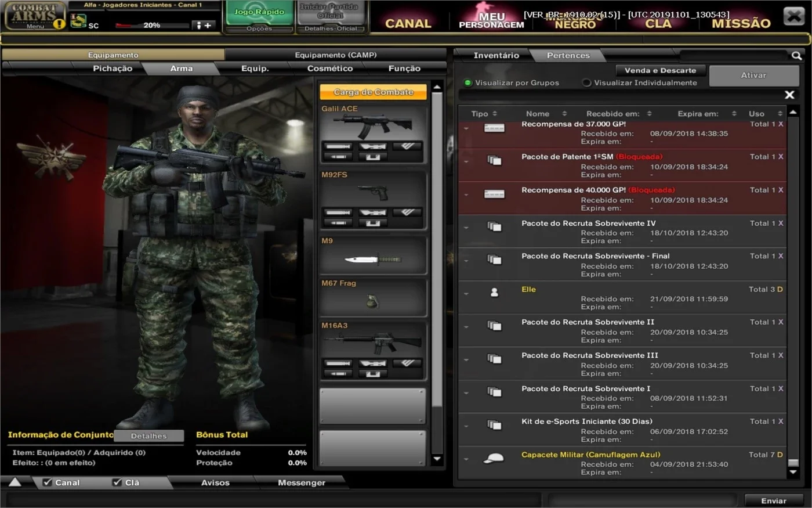Expand the Pacote do Recruta Sobrevivente I row
This screenshot has height=508, width=812.
tap(466, 393)
